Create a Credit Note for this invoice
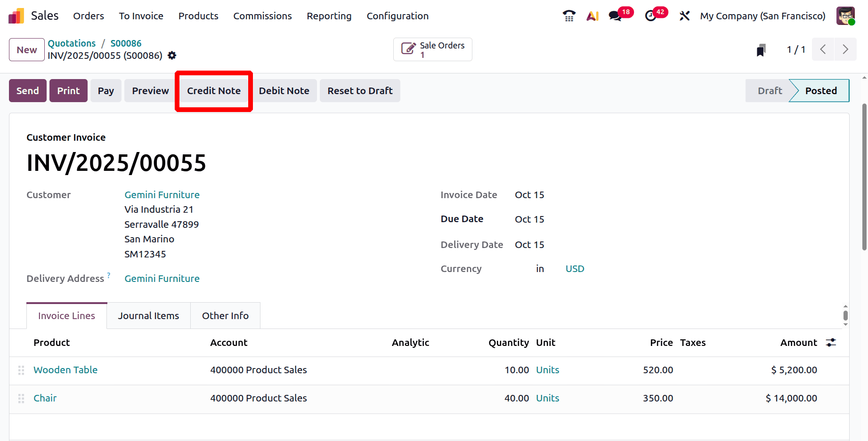The height and width of the screenshot is (441, 868). [213, 90]
